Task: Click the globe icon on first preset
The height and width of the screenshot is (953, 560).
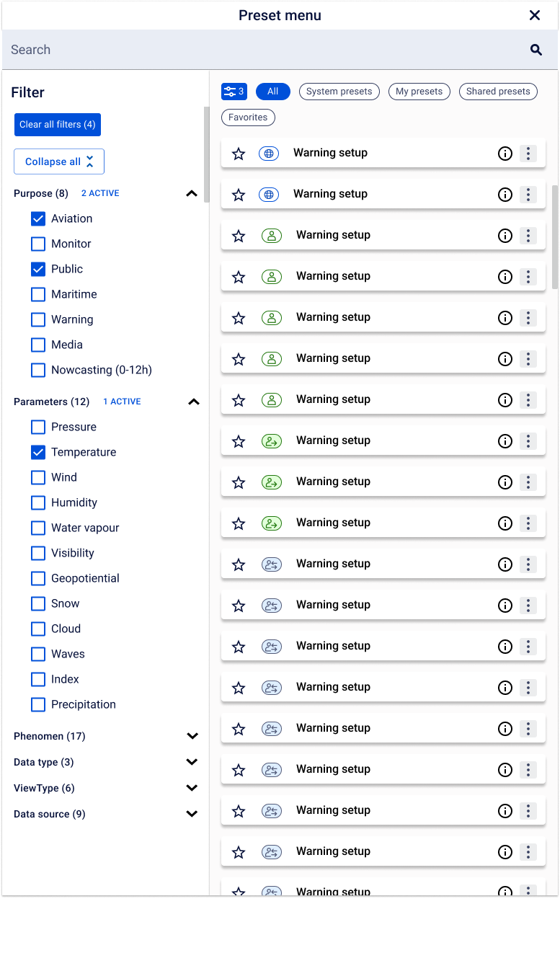Action: point(269,154)
